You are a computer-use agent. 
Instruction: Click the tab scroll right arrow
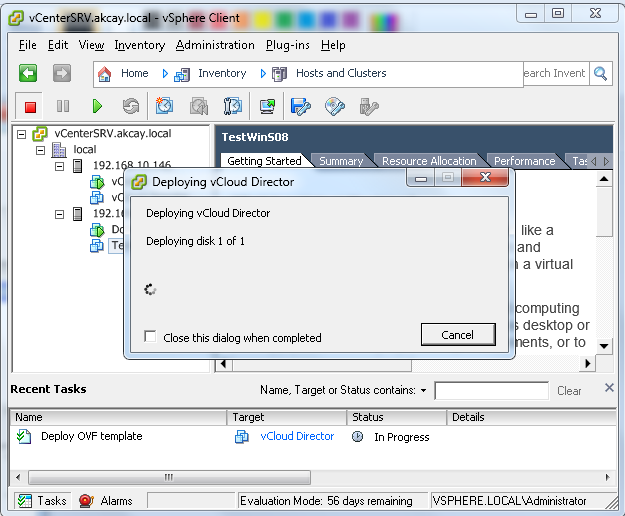point(606,161)
